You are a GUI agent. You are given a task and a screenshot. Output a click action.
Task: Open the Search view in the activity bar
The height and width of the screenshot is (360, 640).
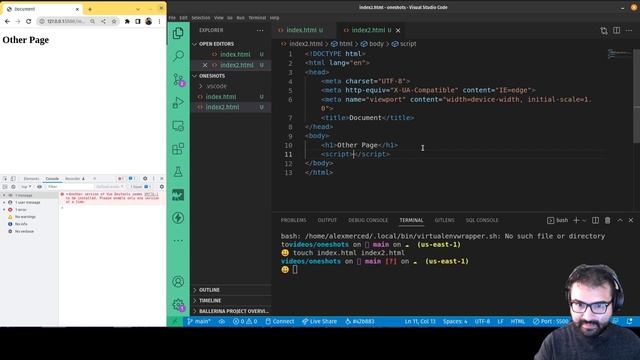tap(178, 56)
